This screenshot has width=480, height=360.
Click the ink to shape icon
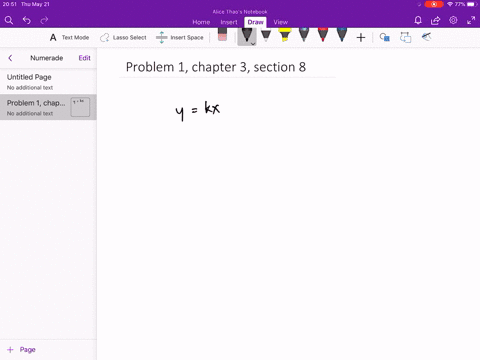405,37
